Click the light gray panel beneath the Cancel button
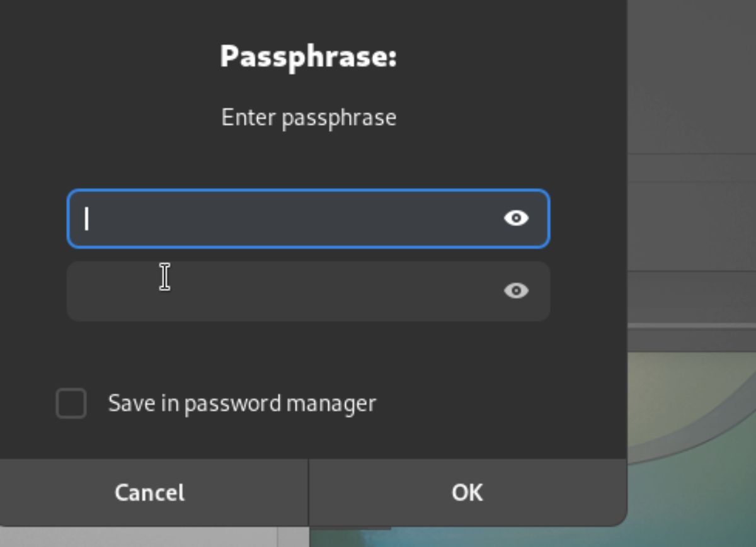The image size is (756, 547). point(139,537)
